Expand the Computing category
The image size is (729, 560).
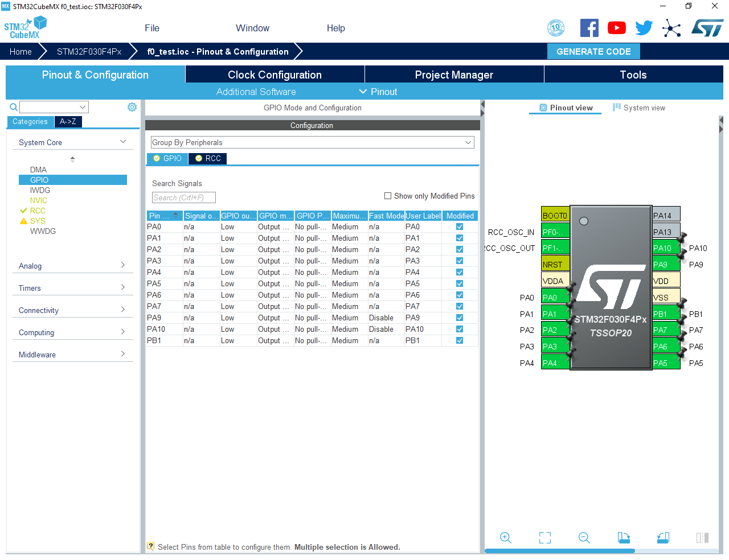[x=72, y=332]
